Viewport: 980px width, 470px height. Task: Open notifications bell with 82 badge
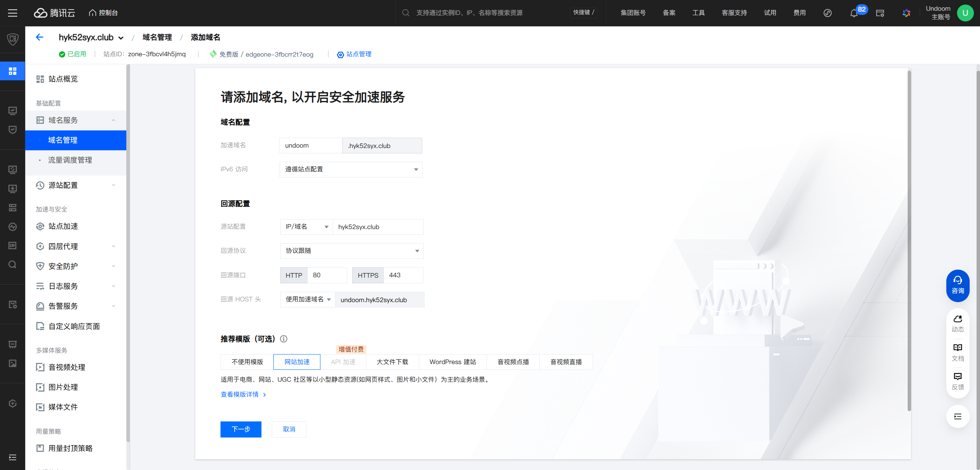pos(854,13)
